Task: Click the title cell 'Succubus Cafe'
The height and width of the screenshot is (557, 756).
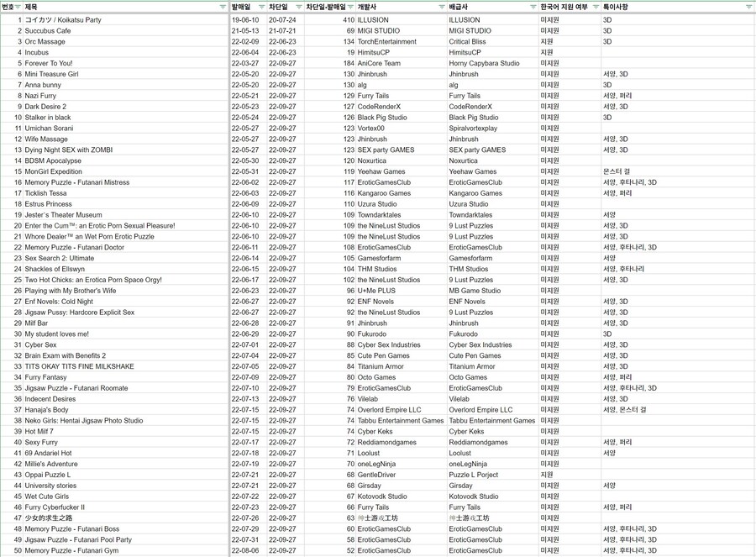Action: [126, 30]
